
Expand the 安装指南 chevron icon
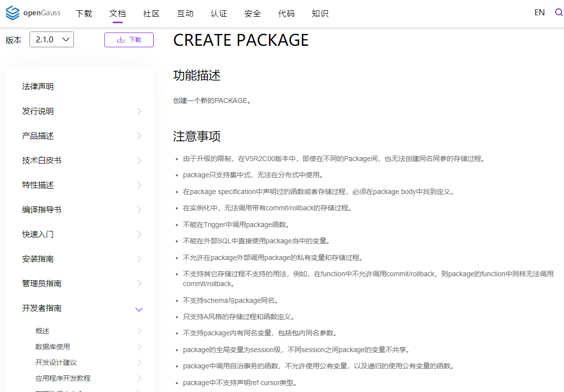[139, 259]
